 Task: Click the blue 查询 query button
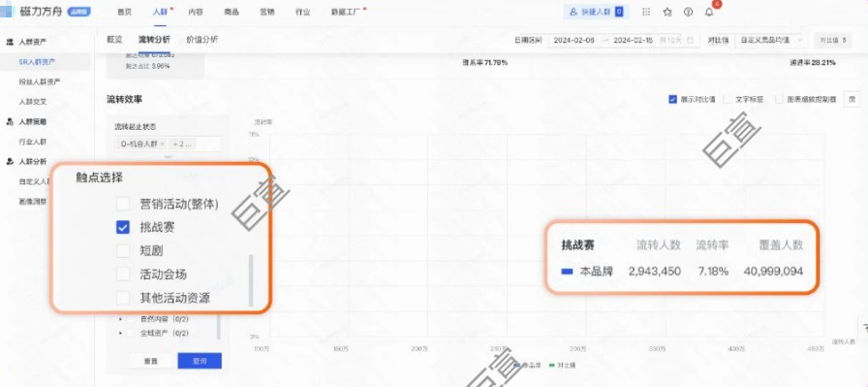200,361
